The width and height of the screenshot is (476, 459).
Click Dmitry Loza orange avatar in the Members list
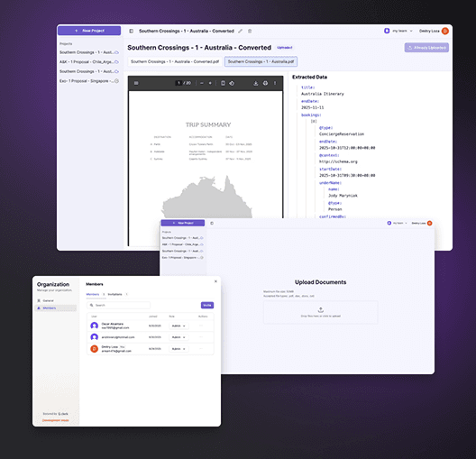94,349
